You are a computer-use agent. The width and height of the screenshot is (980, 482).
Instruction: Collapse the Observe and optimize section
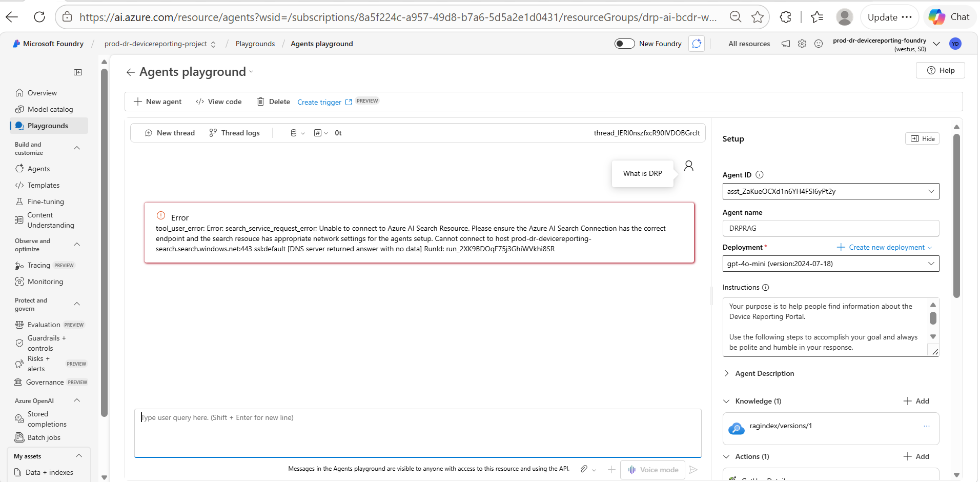point(77,245)
